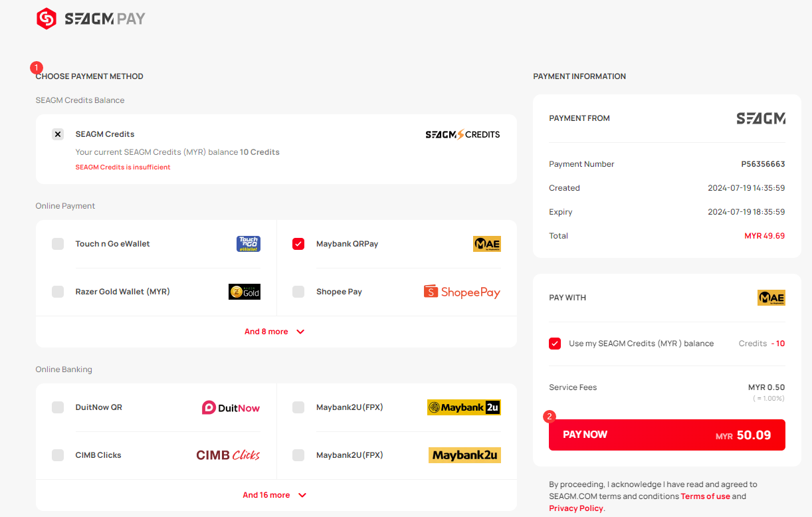Click the created time 2024-07-19 14:35:59
The image size is (812, 517).
(x=746, y=188)
